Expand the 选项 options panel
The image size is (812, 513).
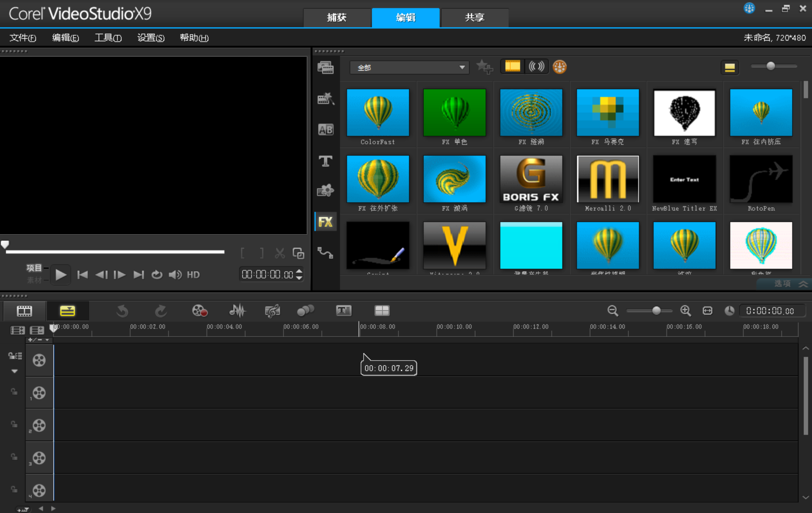coord(791,284)
